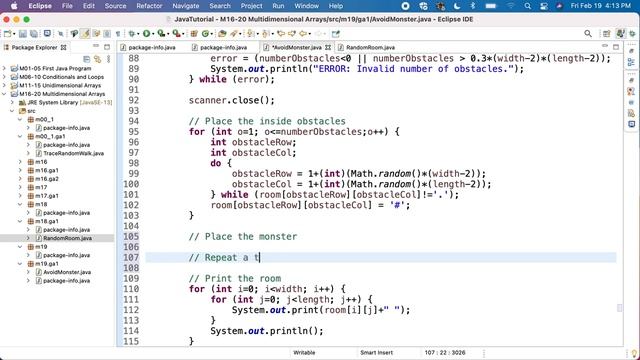Jump to Last Edit Location arrow
This screenshot has width=640, height=360.
click(281, 34)
